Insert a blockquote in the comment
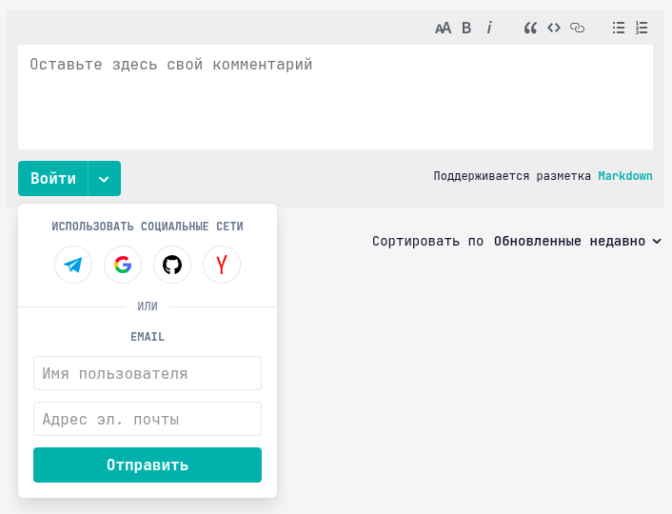Image resolution: width=672 pixels, height=514 pixels. coord(530,28)
